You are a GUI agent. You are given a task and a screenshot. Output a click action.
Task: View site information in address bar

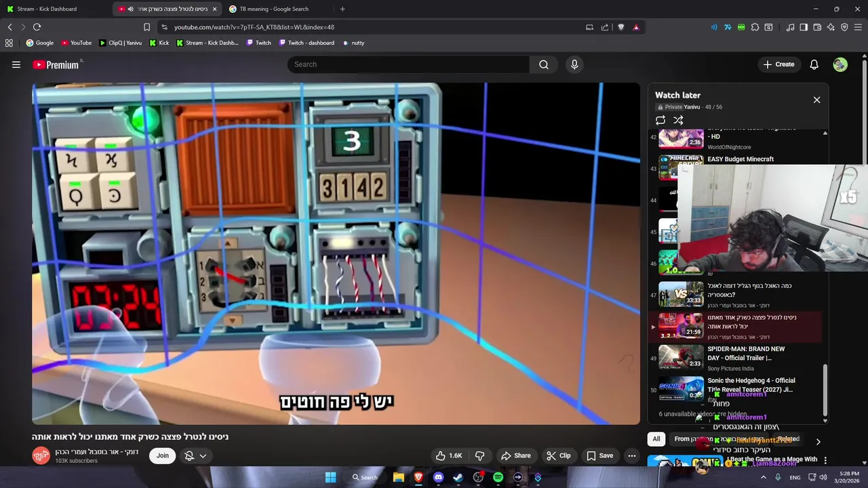pyautogui.click(x=164, y=27)
